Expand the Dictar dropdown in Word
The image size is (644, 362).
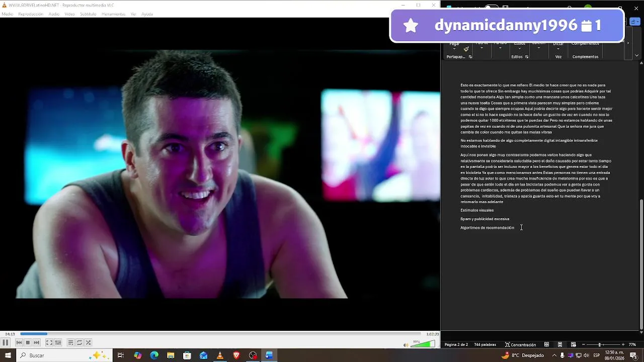tap(558, 48)
